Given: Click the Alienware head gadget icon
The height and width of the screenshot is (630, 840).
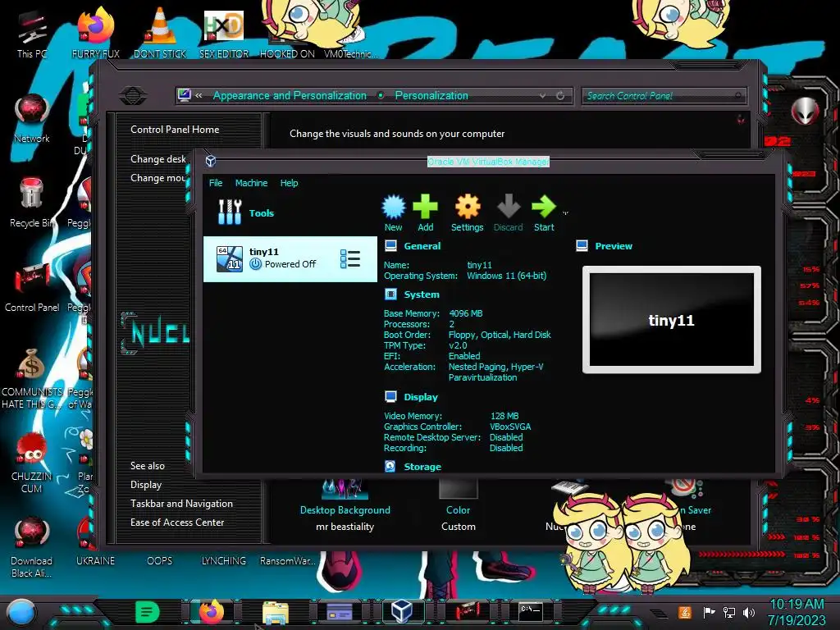Looking at the screenshot, I should pyautogui.click(x=806, y=111).
